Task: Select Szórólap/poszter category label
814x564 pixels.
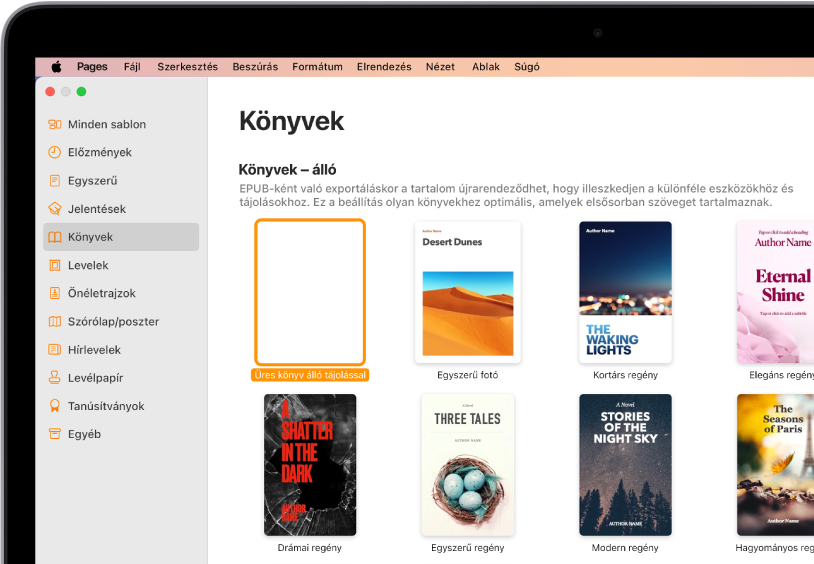Action: point(113,321)
